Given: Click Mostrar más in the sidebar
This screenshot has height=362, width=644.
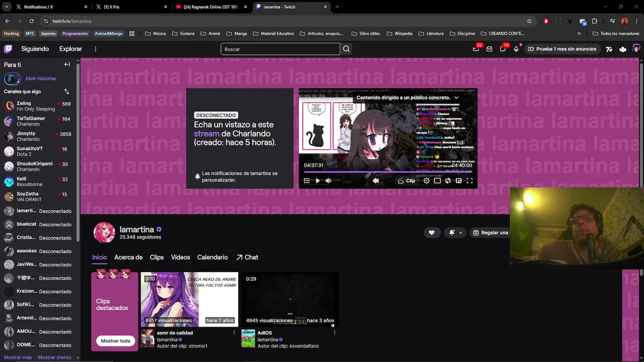Looking at the screenshot, I should pyautogui.click(x=18, y=357).
